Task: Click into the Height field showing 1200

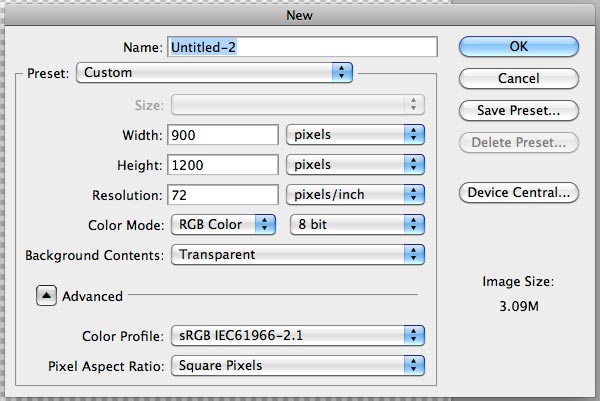Action: point(223,165)
